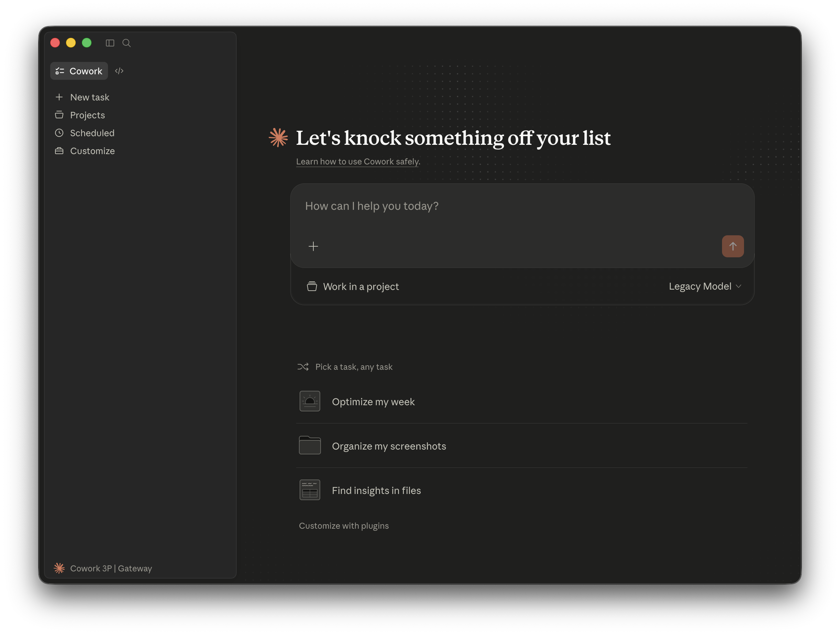The width and height of the screenshot is (840, 635).
Task: Click Cowork 3P | Gateway account label
Action: click(111, 569)
